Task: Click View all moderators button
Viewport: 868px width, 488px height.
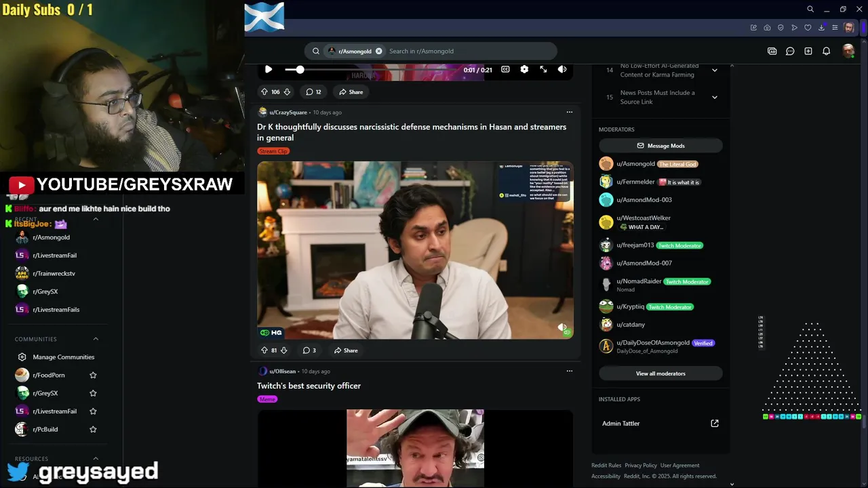Action: point(660,373)
